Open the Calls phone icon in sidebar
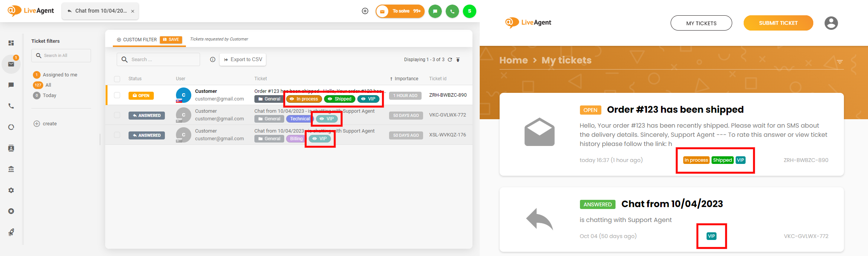 [11, 106]
